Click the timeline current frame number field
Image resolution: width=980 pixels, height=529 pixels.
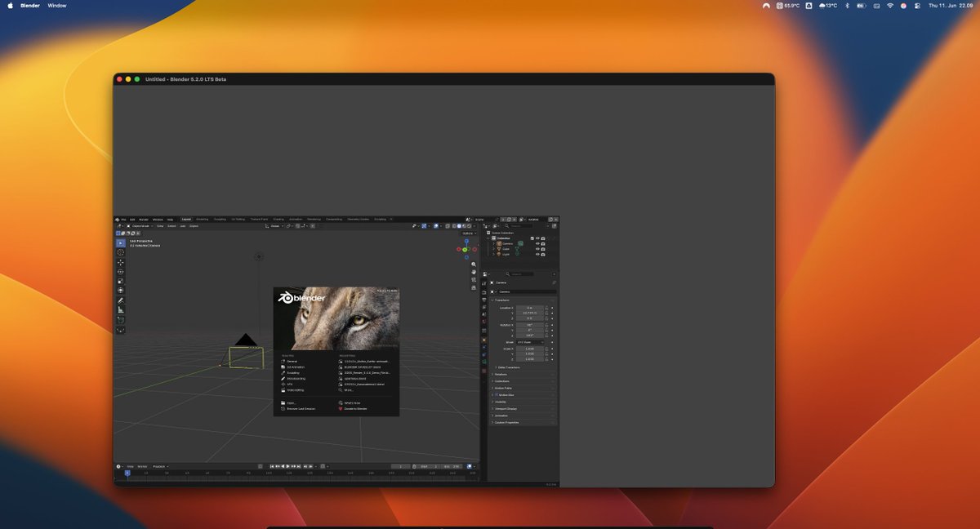click(401, 466)
